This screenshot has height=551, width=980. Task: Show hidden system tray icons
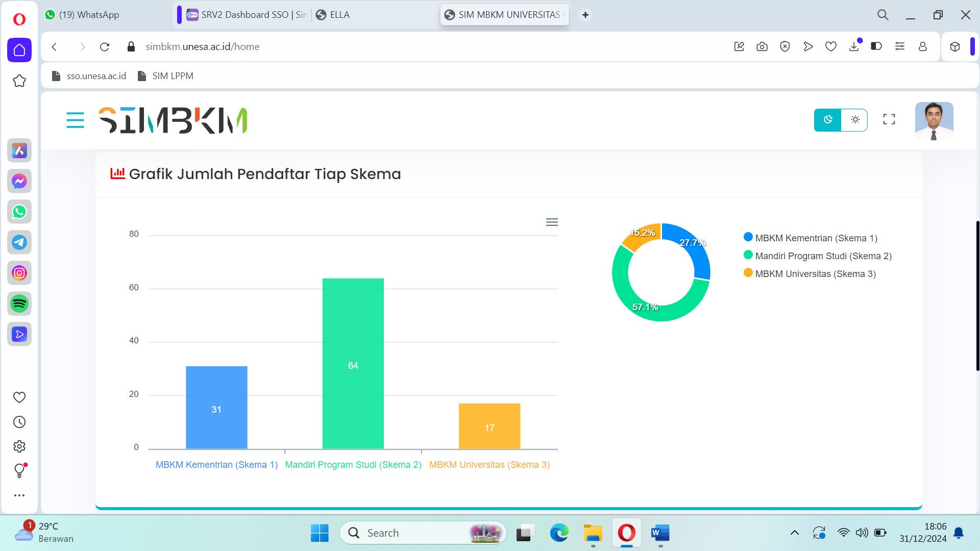(794, 533)
